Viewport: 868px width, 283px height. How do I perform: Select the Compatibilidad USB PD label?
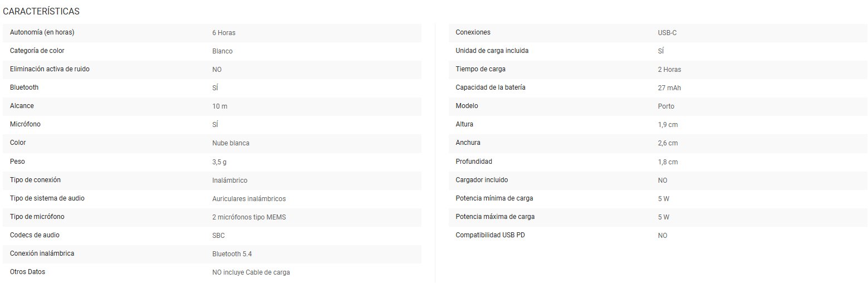click(490, 235)
